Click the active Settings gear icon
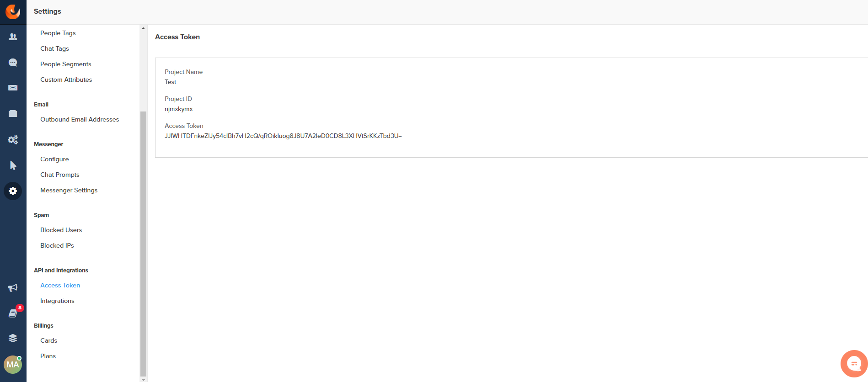Viewport: 868px width, 382px height. click(x=13, y=191)
